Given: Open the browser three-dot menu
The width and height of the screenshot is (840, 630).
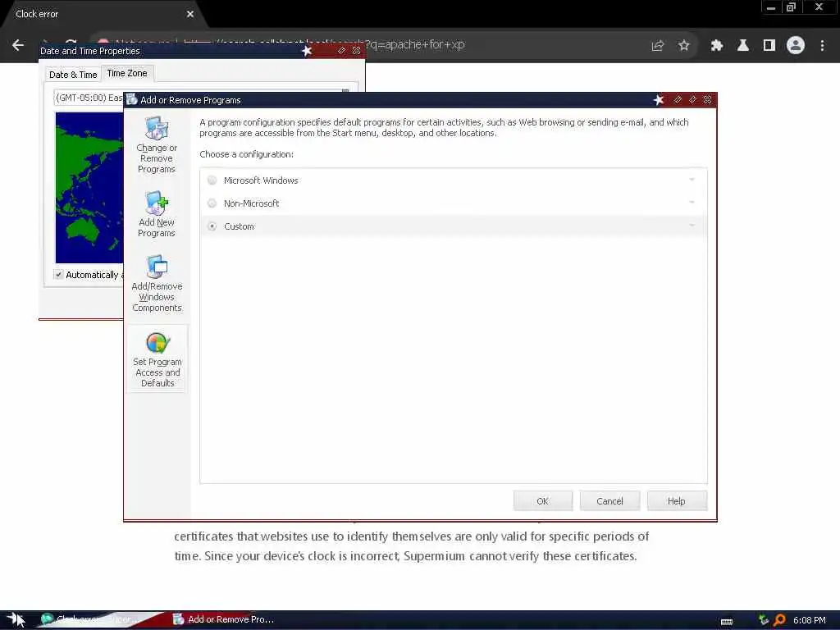Looking at the screenshot, I should coord(822,46).
